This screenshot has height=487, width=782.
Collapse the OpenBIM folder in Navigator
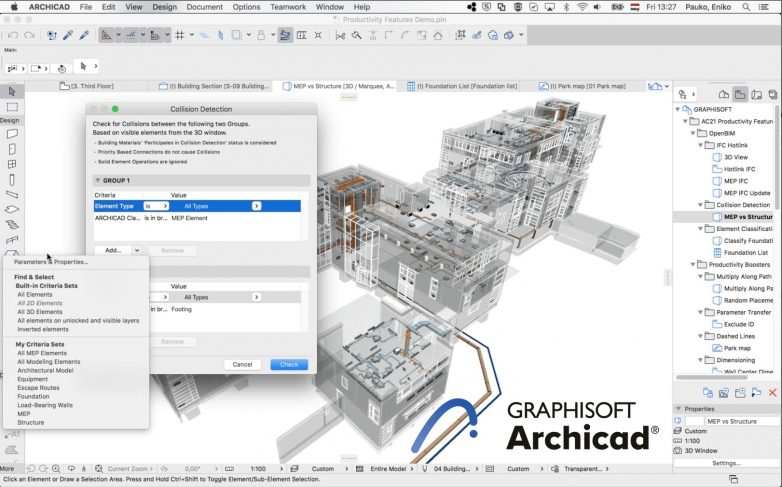click(x=693, y=133)
